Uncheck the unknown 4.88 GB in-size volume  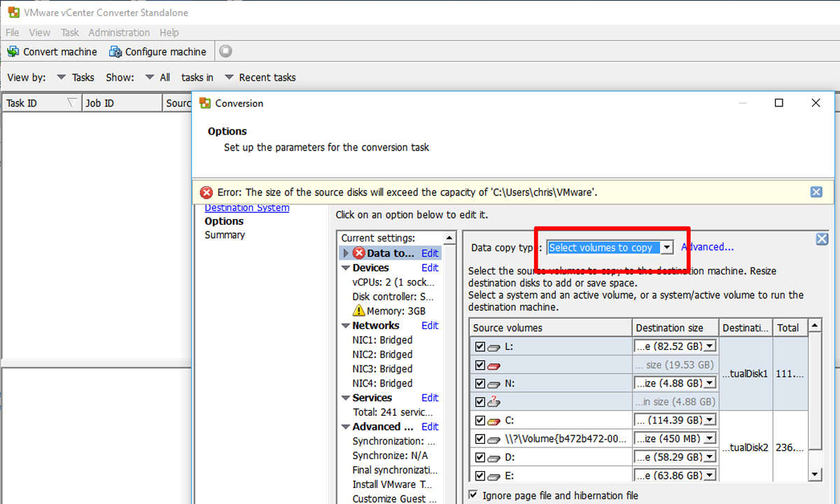[x=479, y=402]
